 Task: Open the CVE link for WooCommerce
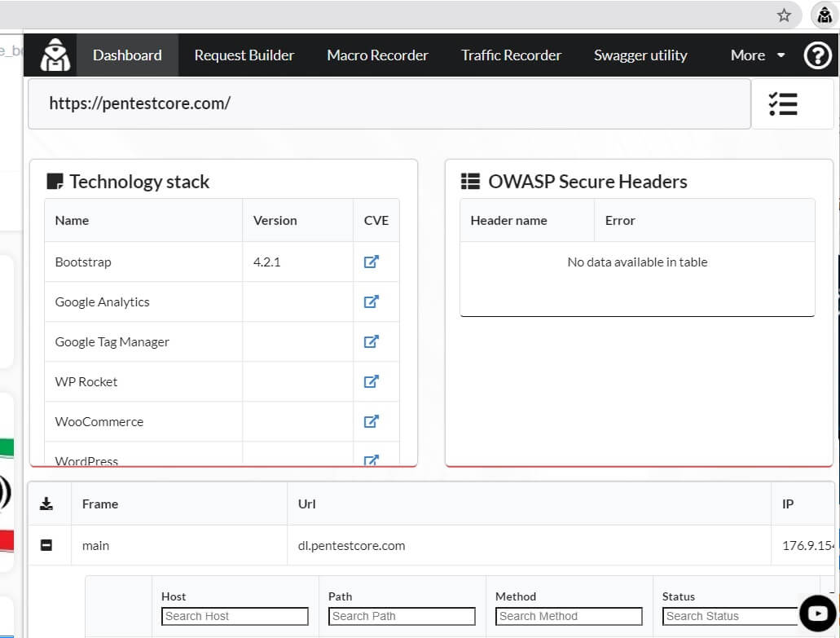[372, 421]
